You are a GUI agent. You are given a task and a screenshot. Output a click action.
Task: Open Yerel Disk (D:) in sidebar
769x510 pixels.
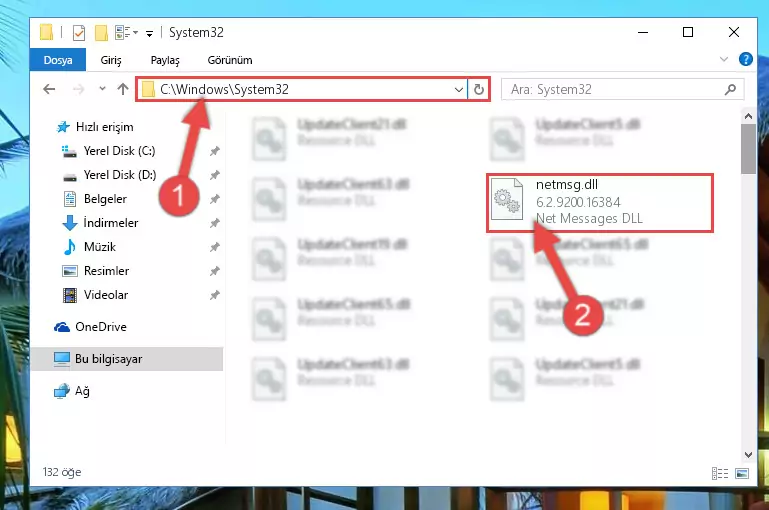tap(120, 175)
